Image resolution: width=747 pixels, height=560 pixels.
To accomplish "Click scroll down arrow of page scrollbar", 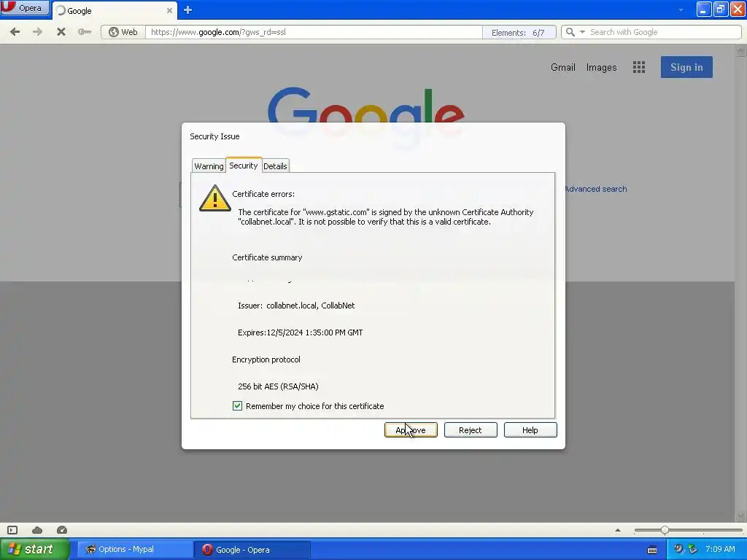I will (x=740, y=516).
